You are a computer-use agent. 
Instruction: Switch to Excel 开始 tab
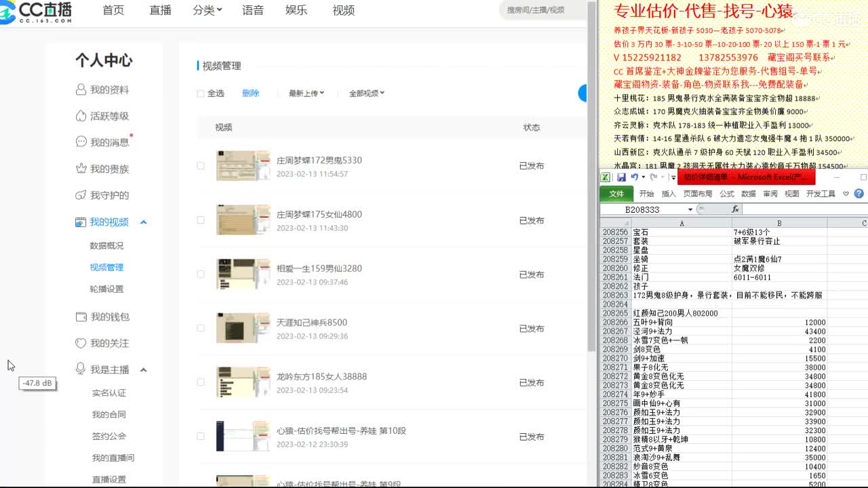click(646, 194)
